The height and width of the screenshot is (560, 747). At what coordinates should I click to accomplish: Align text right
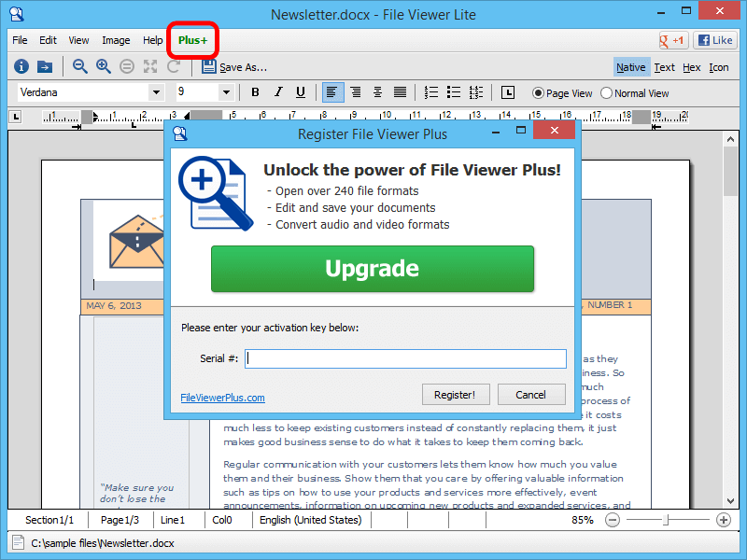point(356,92)
